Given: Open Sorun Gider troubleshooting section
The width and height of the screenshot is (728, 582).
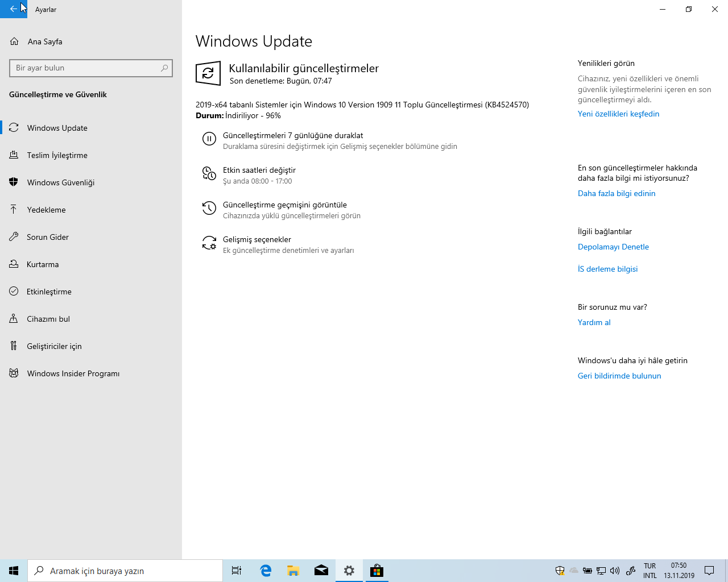Looking at the screenshot, I should tap(91, 237).
